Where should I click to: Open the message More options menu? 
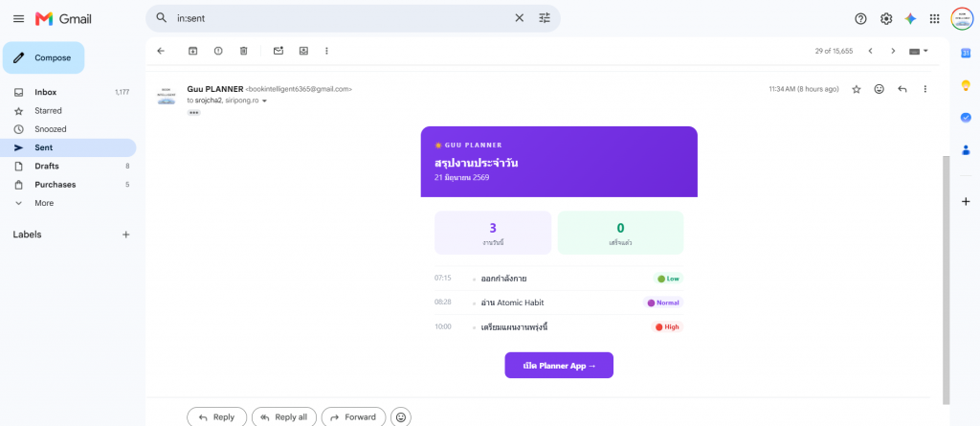(x=925, y=89)
